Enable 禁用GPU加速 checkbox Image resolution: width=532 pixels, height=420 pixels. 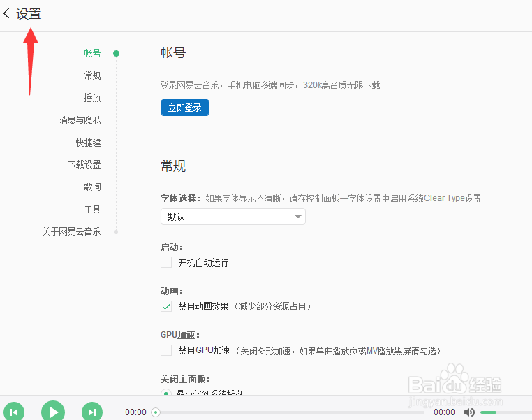(166, 350)
